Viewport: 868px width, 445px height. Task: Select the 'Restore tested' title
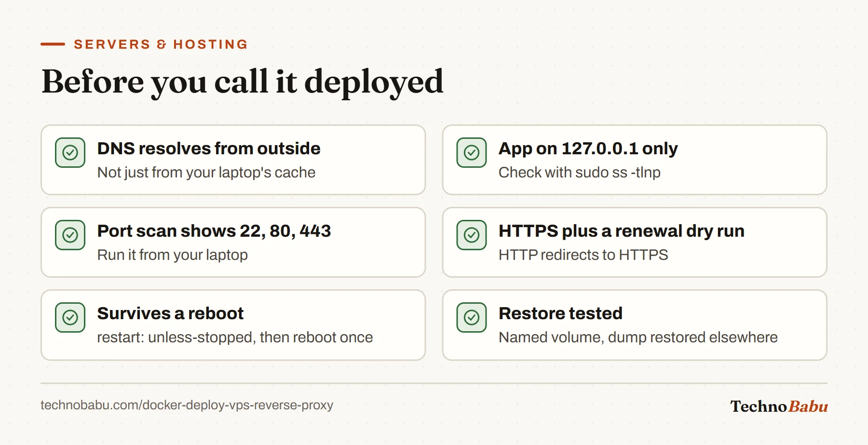560,313
